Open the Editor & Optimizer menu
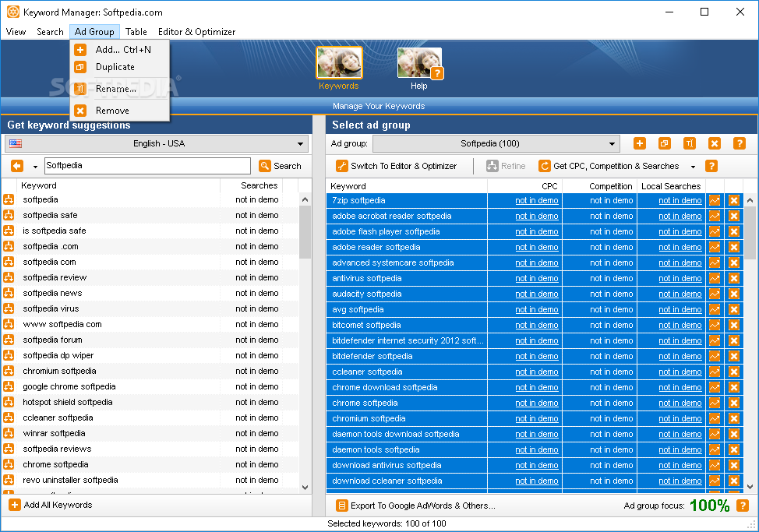Image resolution: width=759 pixels, height=532 pixels. click(x=196, y=32)
